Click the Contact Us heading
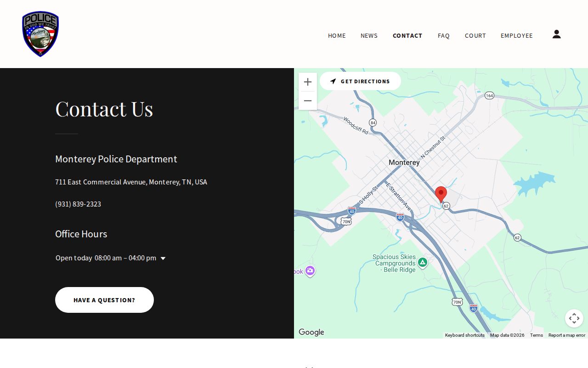The image size is (588, 368). point(104,109)
